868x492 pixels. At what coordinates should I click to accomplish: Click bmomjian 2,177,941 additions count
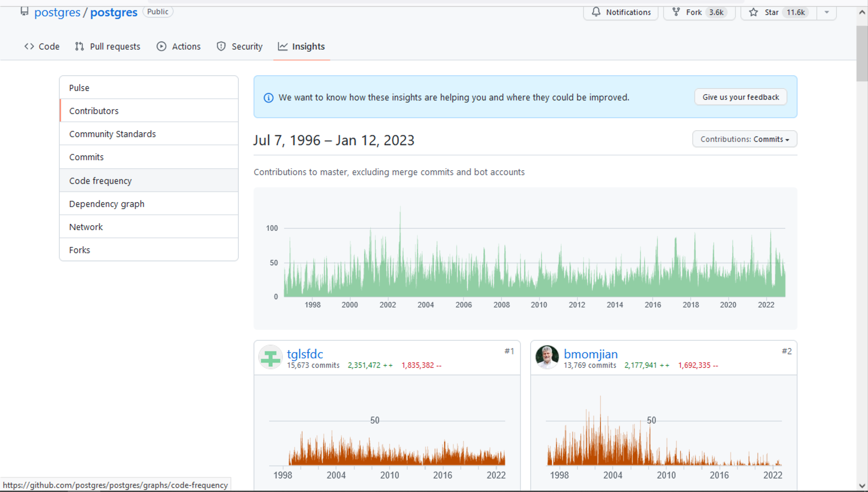647,365
